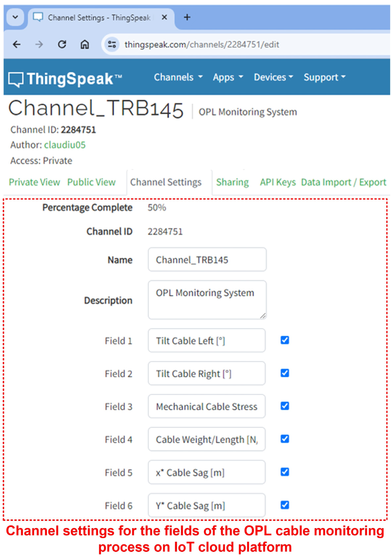Open site information icon in address bar
The height and width of the screenshot is (558, 392).
point(112,45)
